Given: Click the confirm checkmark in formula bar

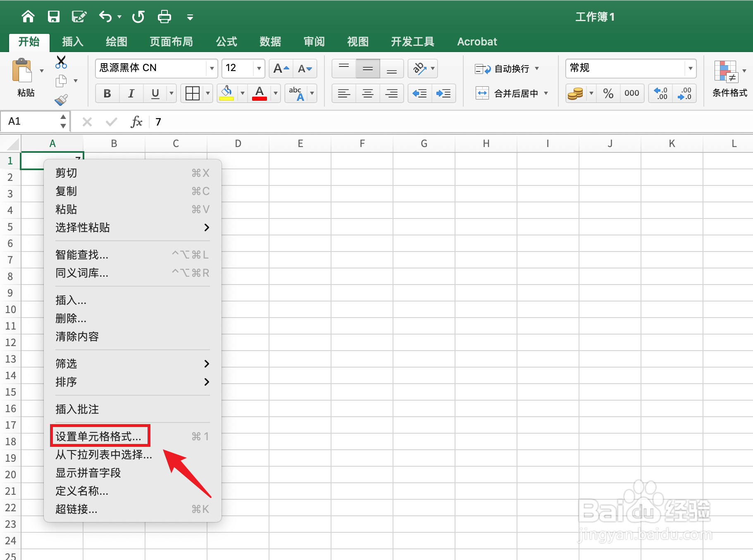Looking at the screenshot, I should [111, 122].
